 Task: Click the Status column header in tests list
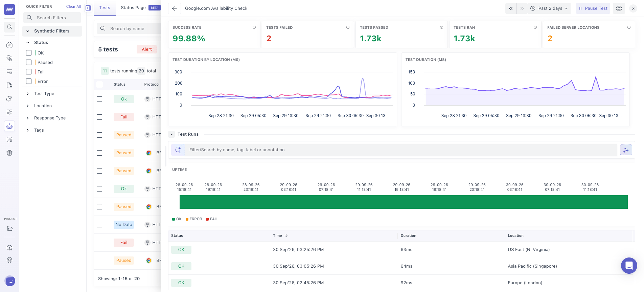[x=119, y=85]
